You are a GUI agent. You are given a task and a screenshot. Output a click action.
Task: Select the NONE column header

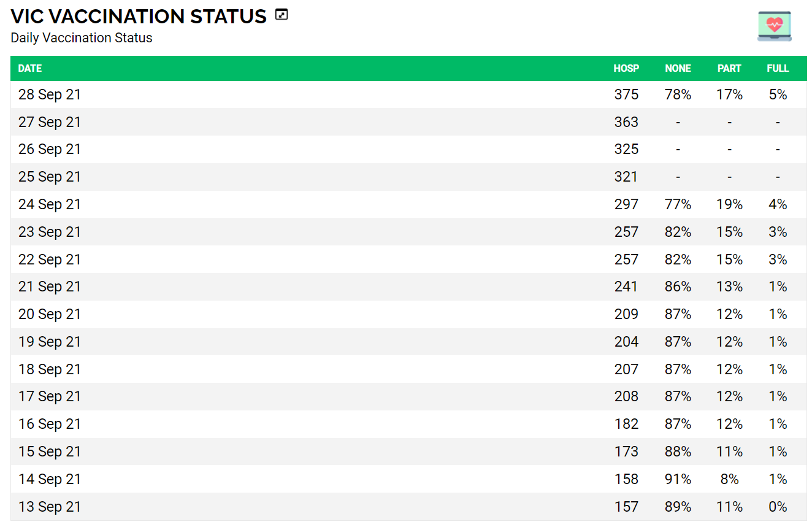tap(678, 69)
